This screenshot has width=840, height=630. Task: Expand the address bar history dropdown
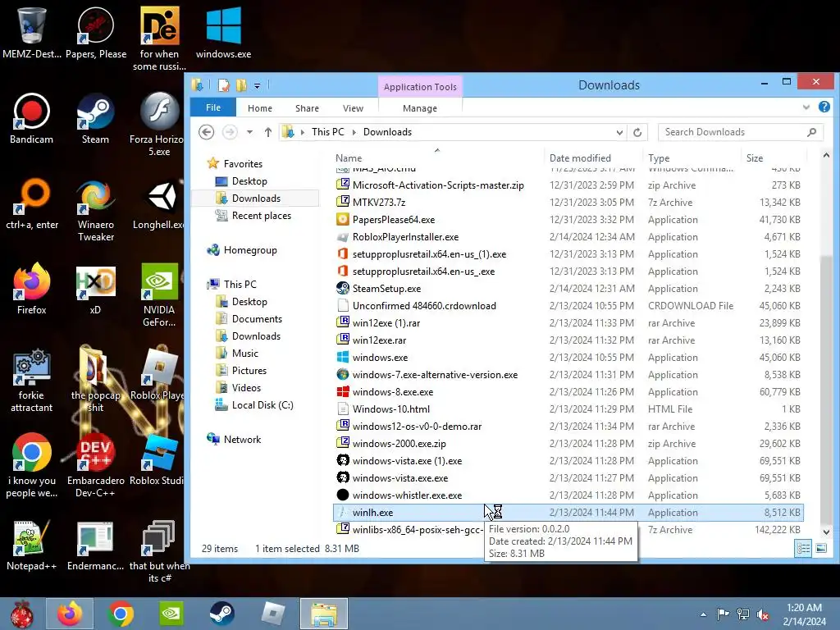coord(619,132)
